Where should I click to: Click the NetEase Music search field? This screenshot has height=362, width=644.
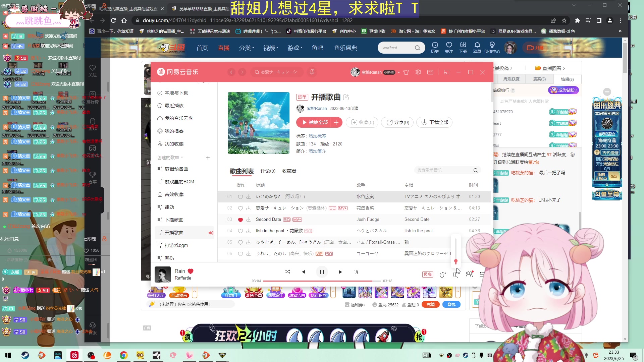[x=277, y=72]
